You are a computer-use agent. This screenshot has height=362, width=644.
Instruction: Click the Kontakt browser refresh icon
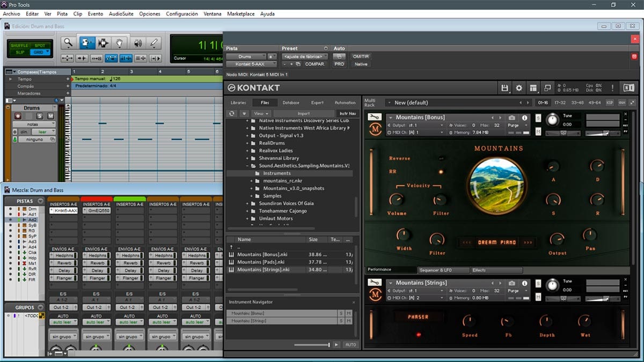click(x=232, y=113)
